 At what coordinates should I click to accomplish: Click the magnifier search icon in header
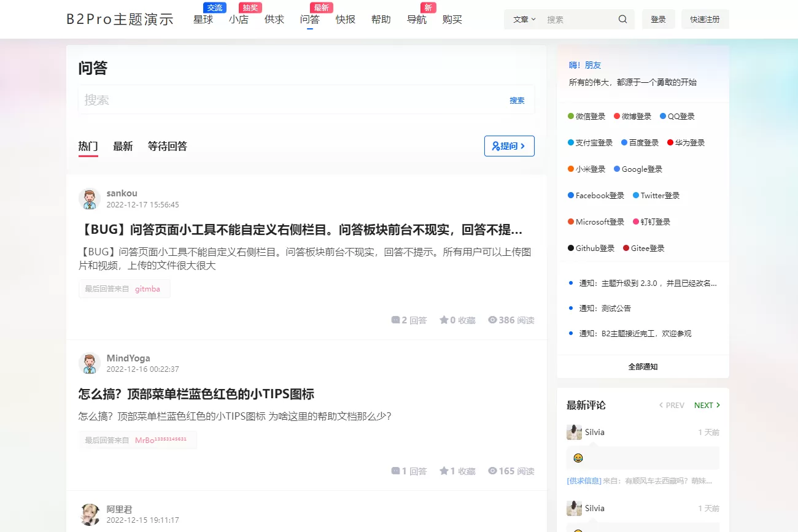622,19
